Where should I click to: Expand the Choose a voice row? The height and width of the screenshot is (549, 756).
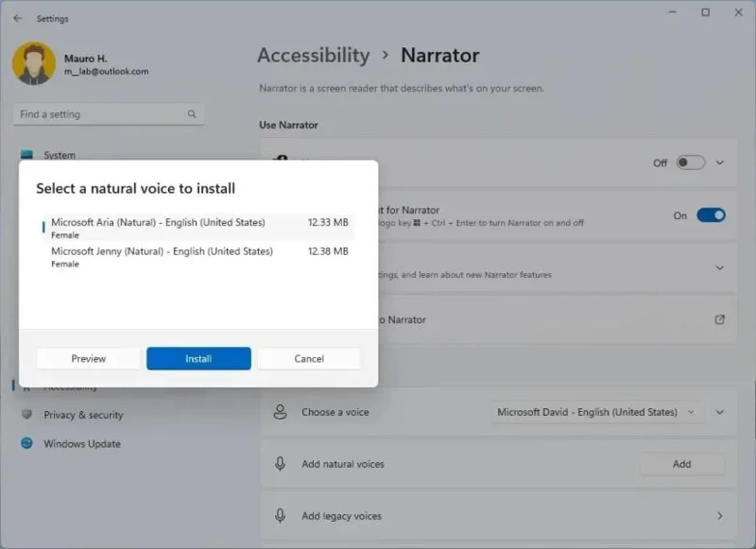click(720, 412)
